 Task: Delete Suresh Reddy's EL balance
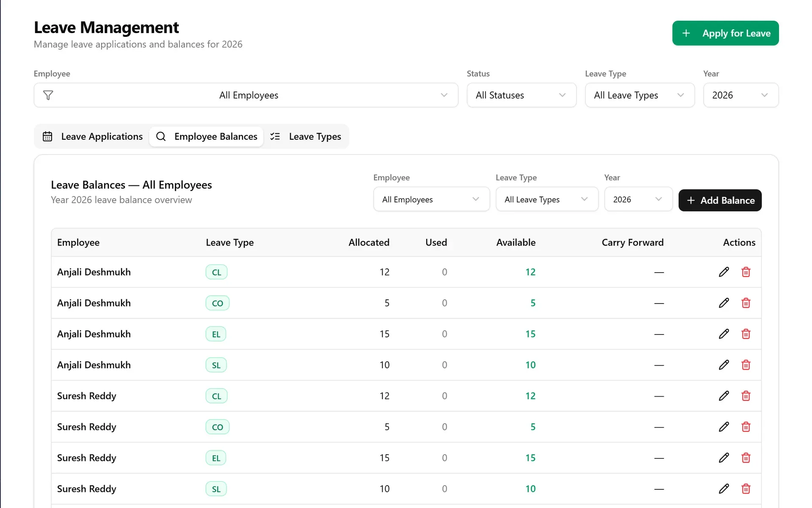(x=746, y=457)
